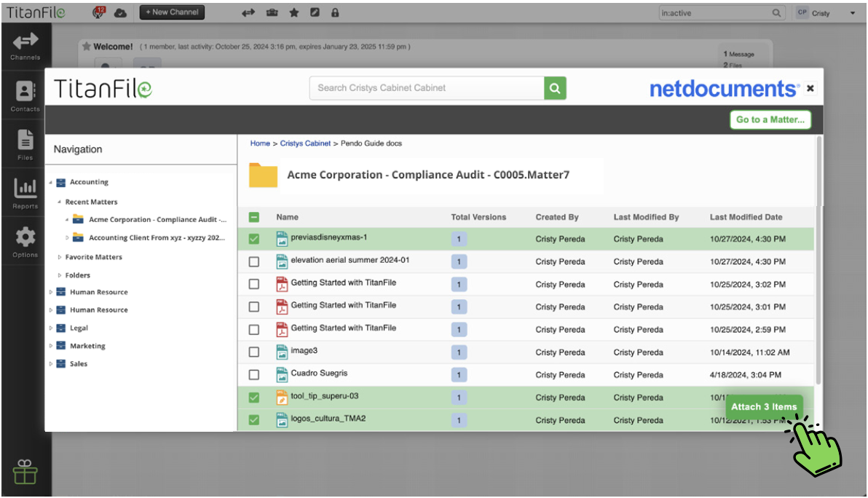
Task: Check Getting Started row modified 3:01 PM
Action: pyautogui.click(x=254, y=307)
